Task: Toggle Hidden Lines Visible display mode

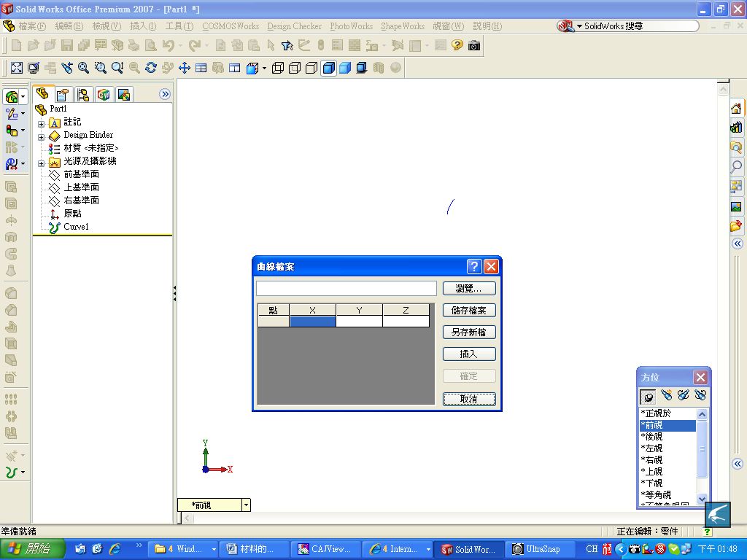Action: (x=295, y=68)
